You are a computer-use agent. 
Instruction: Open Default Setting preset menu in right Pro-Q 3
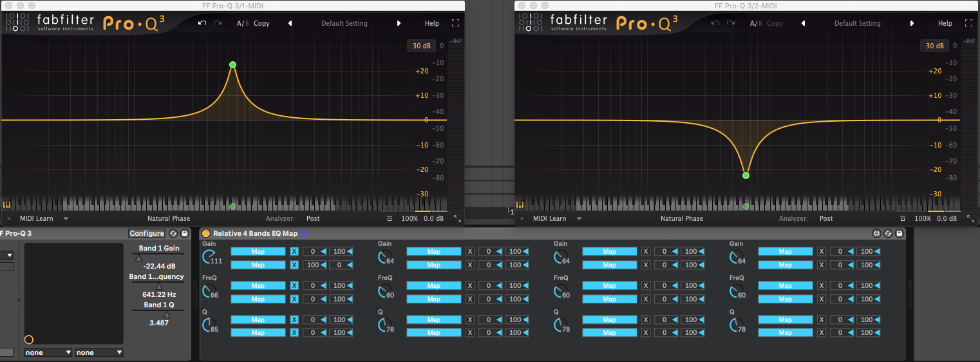(858, 23)
